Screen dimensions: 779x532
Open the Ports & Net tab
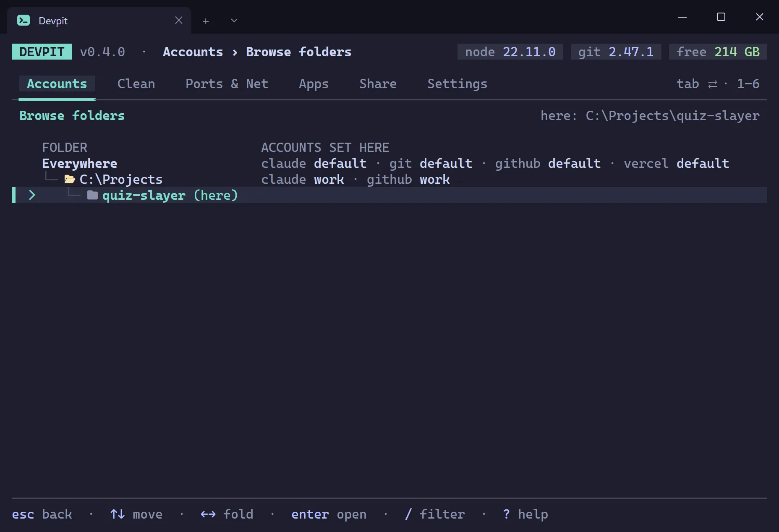(x=227, y=84)
